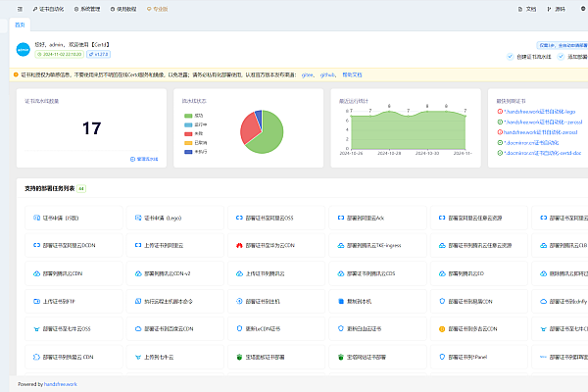Click the 证书申请 (Lego) card icon
Screen dimensions: 588x392
[x=138, y=218]
